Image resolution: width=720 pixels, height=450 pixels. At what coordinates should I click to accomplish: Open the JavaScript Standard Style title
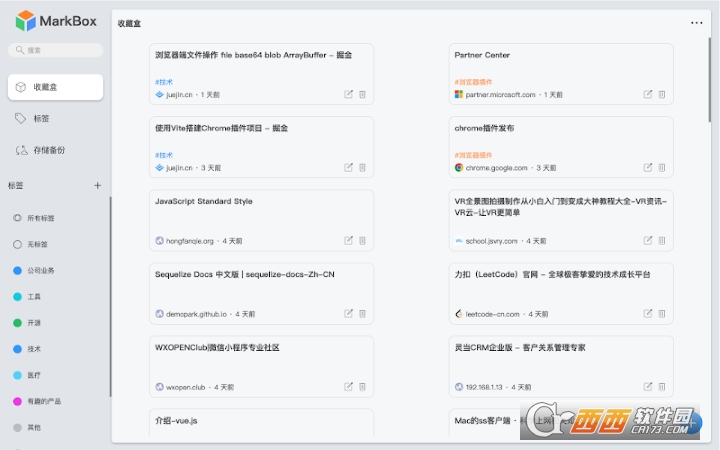tap(203, 201)
